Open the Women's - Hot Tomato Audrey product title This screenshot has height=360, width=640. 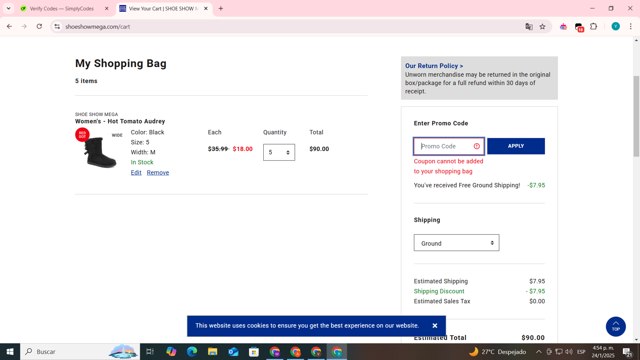pos(120,121)
